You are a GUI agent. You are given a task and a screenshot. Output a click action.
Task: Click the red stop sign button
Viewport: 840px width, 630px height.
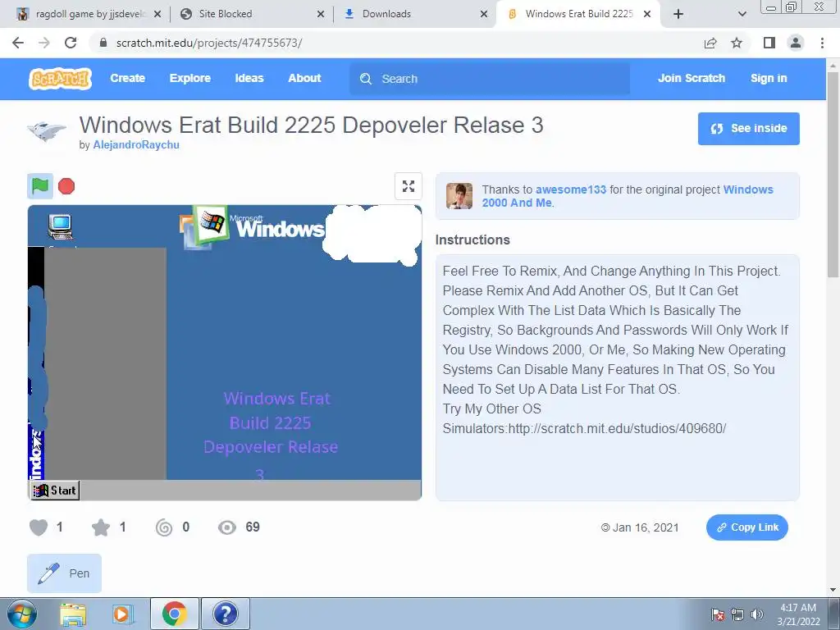(66, 186)
